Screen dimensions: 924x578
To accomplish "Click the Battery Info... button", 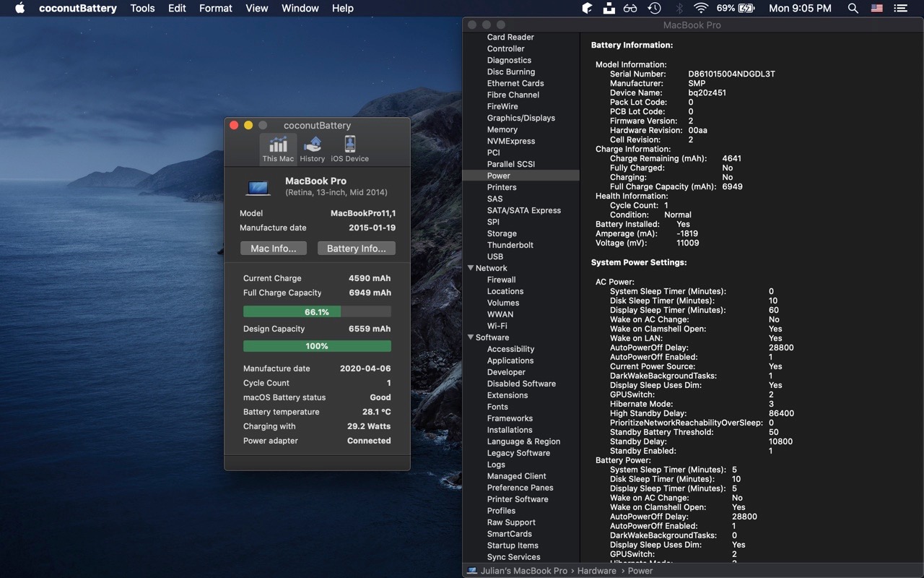I will click(x=356, y=249).
